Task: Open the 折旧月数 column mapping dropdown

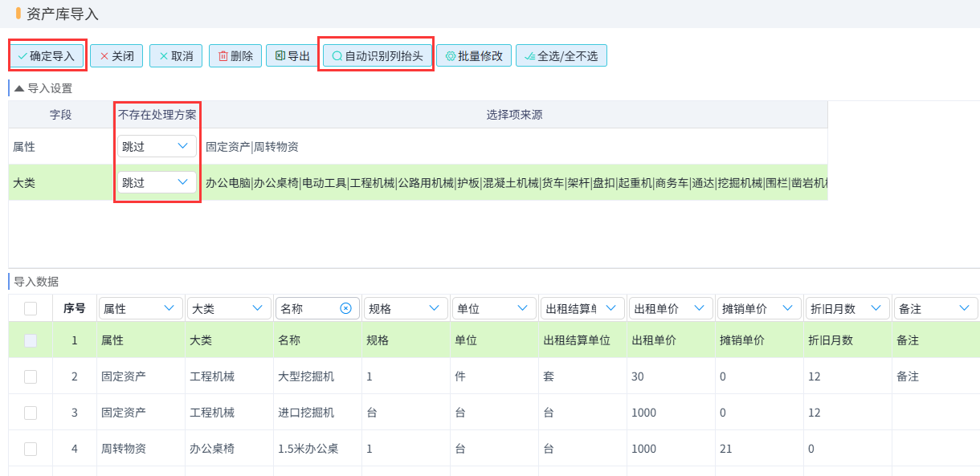Action: [847, 308]
